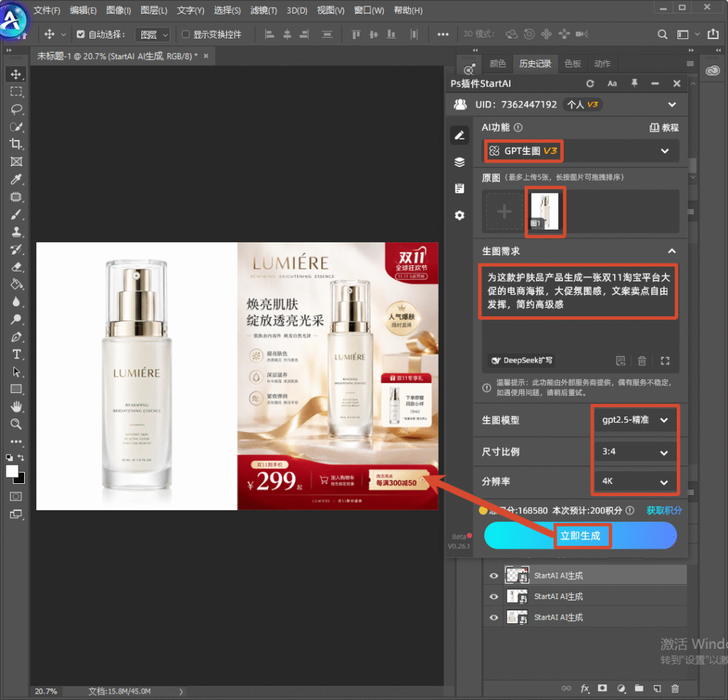728x700 pixels.
Task: Open the GPT生图 function dropdown
Action: [x=580, y=151]
